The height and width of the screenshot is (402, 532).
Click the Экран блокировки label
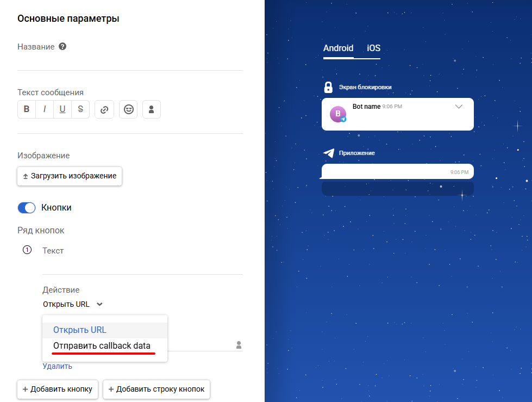tap(365, 87)
